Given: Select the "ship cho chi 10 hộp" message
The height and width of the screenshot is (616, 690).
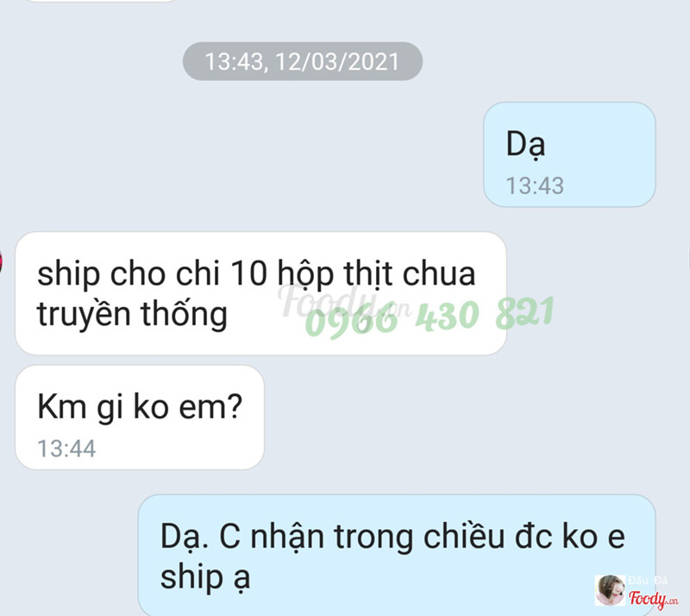Looking at the screenshot, I should (x=260, y=293).
